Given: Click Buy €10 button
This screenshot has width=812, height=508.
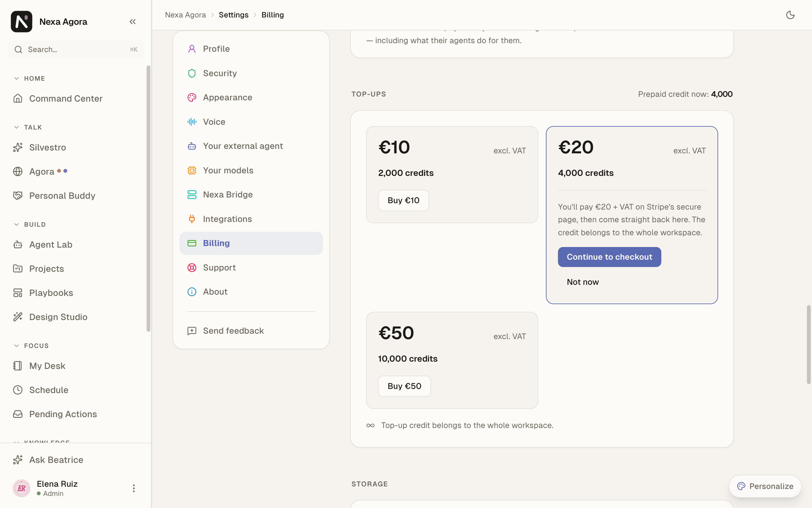Looking at the screenshot, I should (403, 201).
